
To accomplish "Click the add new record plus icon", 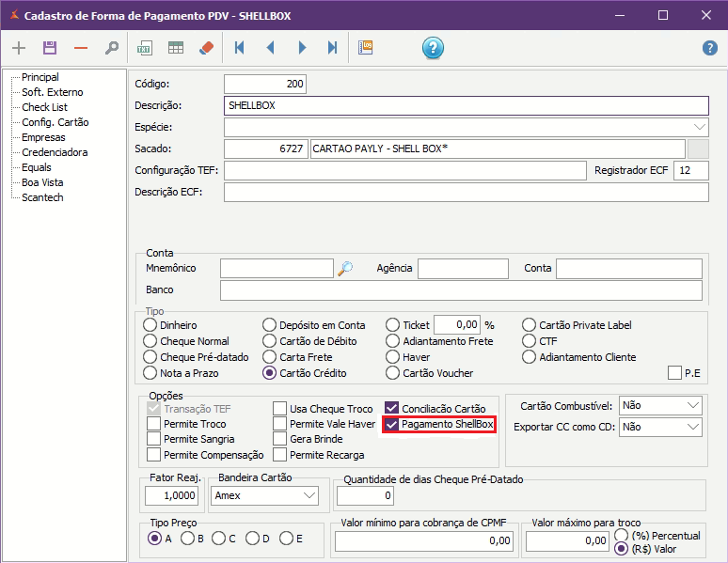I will point(19,48).
